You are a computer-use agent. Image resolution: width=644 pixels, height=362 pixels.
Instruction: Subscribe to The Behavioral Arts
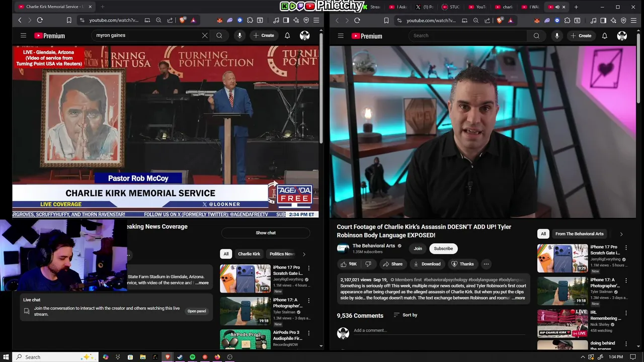click(x=443, y=248)
